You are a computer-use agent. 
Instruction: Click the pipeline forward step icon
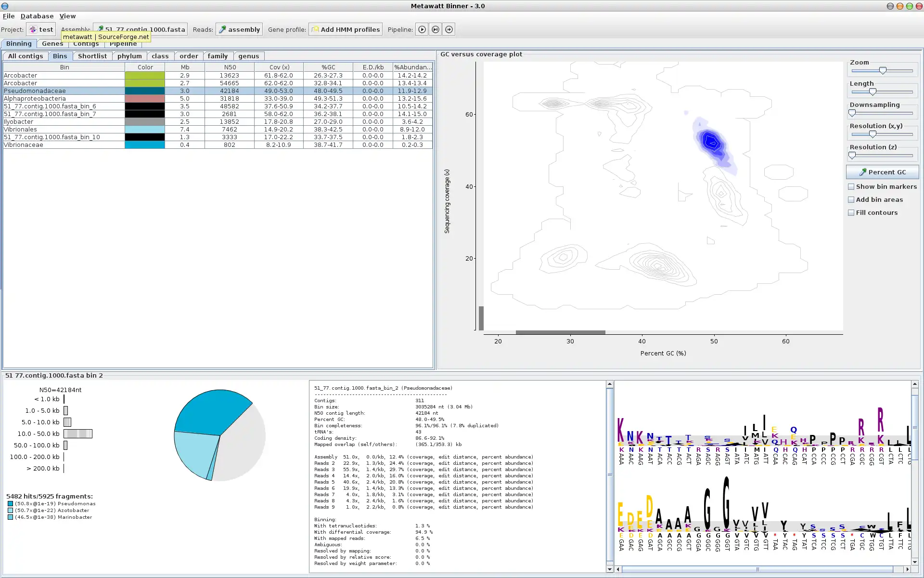(436, 29)
